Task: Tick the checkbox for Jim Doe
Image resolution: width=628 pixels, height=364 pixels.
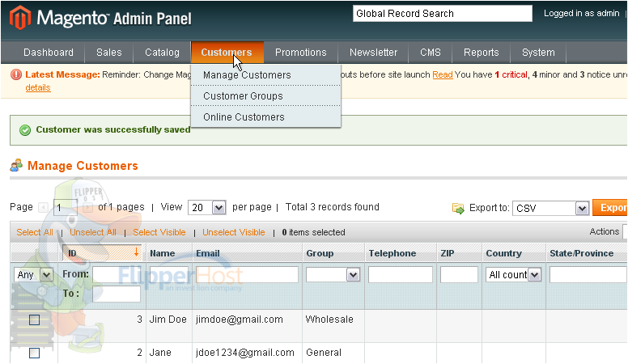Action: pos(35,320)
